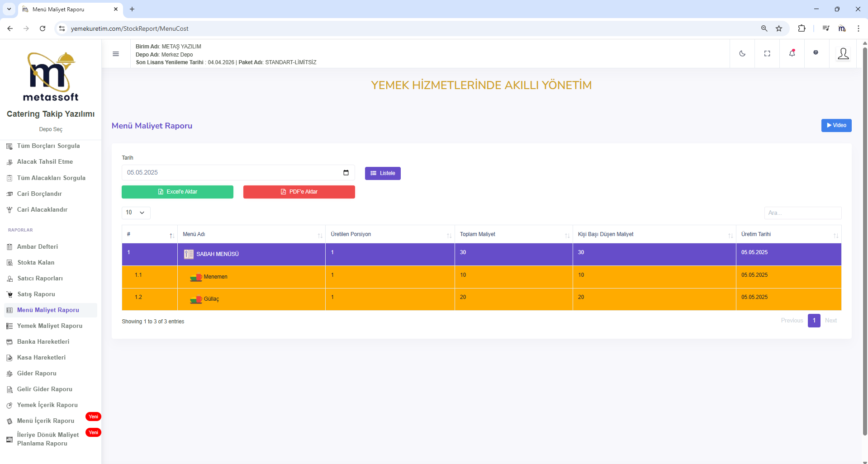Enter fullscreen via expand icon
This screenshot has height=464, width=868.
pos(767,53)
